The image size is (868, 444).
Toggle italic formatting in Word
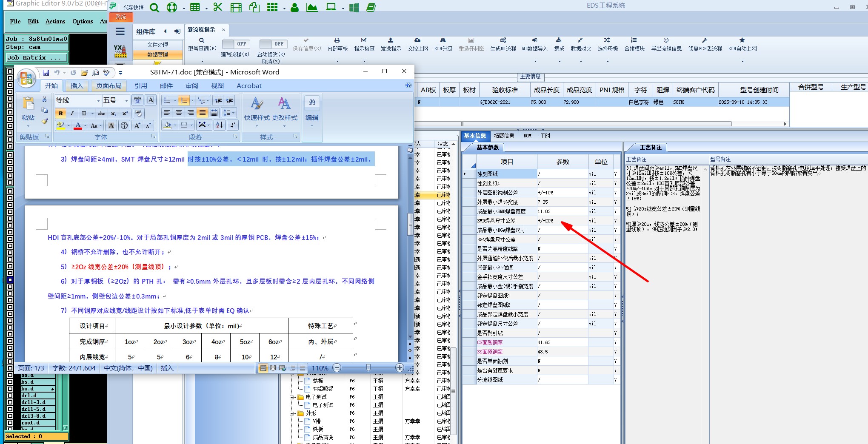pos(72,114)
